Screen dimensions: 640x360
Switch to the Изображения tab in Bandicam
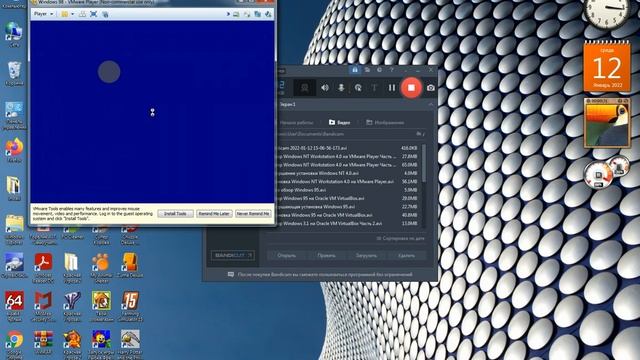pyautogui.click(x=385, y=122)
